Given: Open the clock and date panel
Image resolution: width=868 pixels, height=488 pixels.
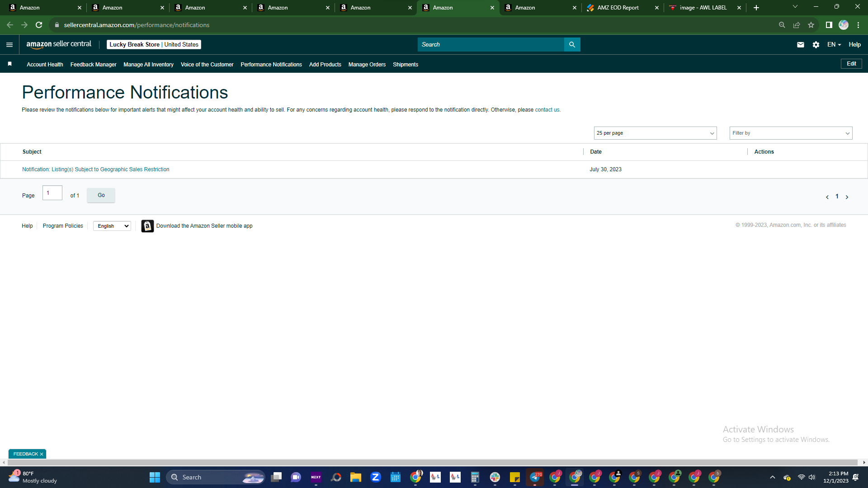Looking at the screenshot, I should 835,477.
